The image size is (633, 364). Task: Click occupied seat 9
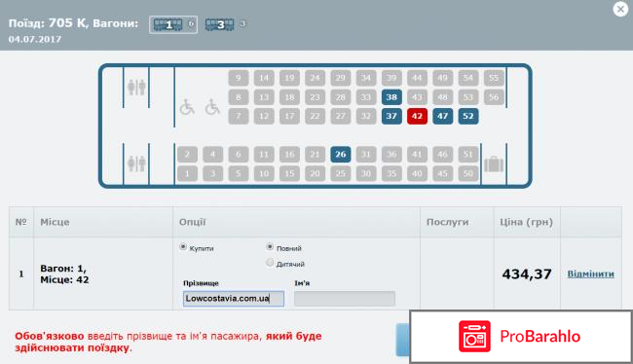(239, 78)
